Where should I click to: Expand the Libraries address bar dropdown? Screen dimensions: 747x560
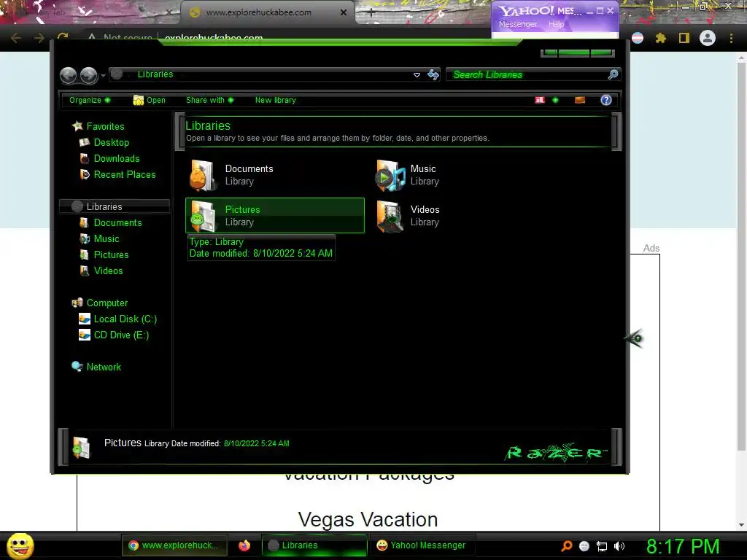click(417, 75)
